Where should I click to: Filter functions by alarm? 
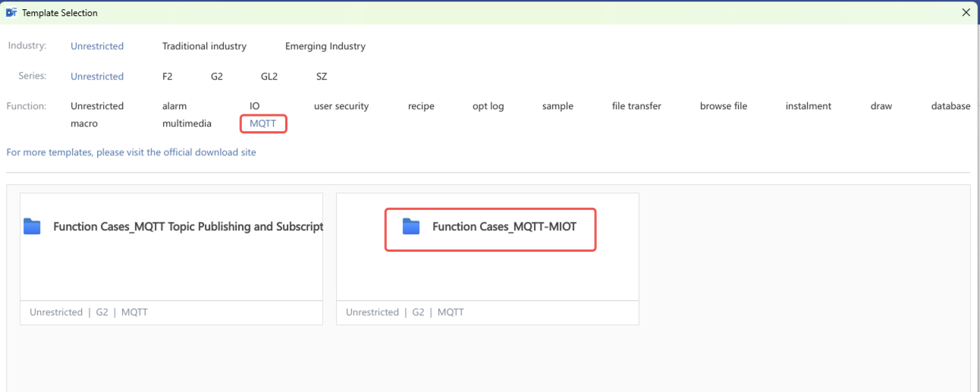coord(174,106)
